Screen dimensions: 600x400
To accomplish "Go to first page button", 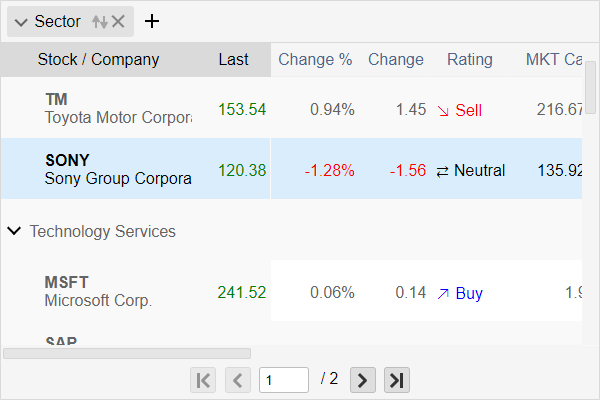I will tap(203, 379).
